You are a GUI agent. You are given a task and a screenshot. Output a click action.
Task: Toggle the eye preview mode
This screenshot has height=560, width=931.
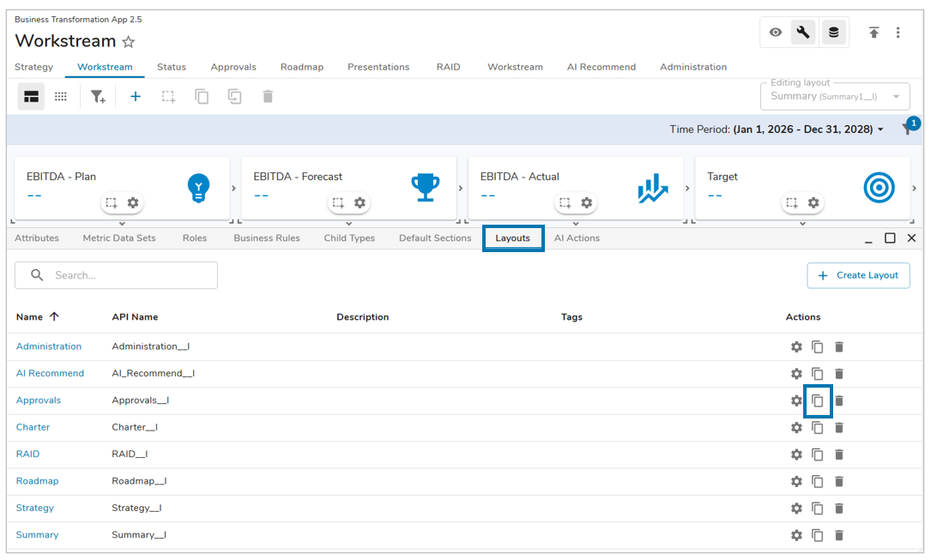click(x=776, y=33)
